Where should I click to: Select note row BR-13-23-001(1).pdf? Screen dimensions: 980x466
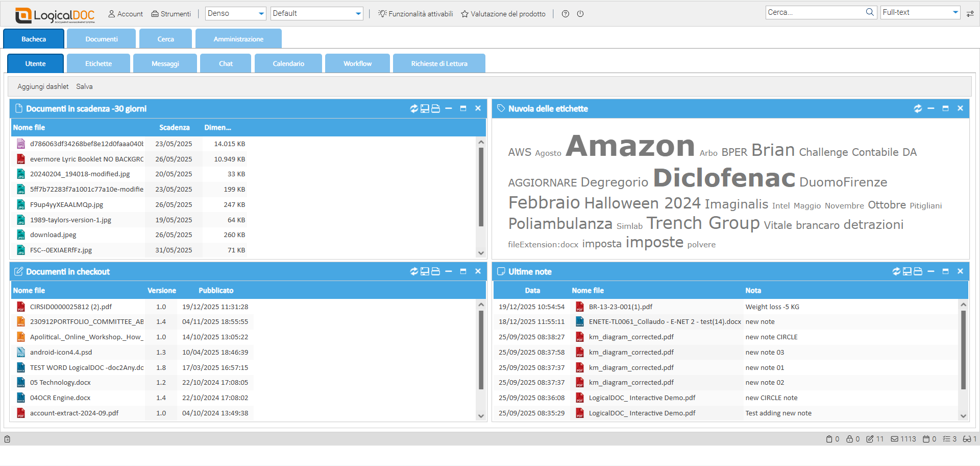(x=726, y=307)
